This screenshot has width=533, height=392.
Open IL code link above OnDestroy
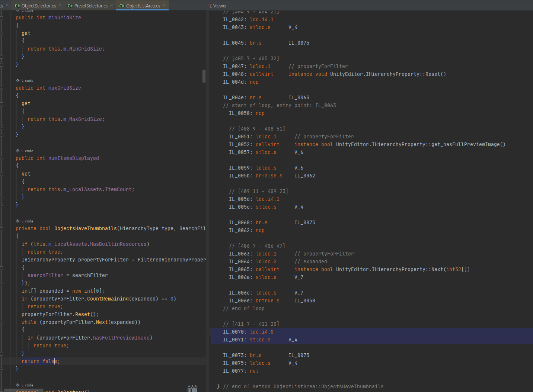click(x=25, y=385)
